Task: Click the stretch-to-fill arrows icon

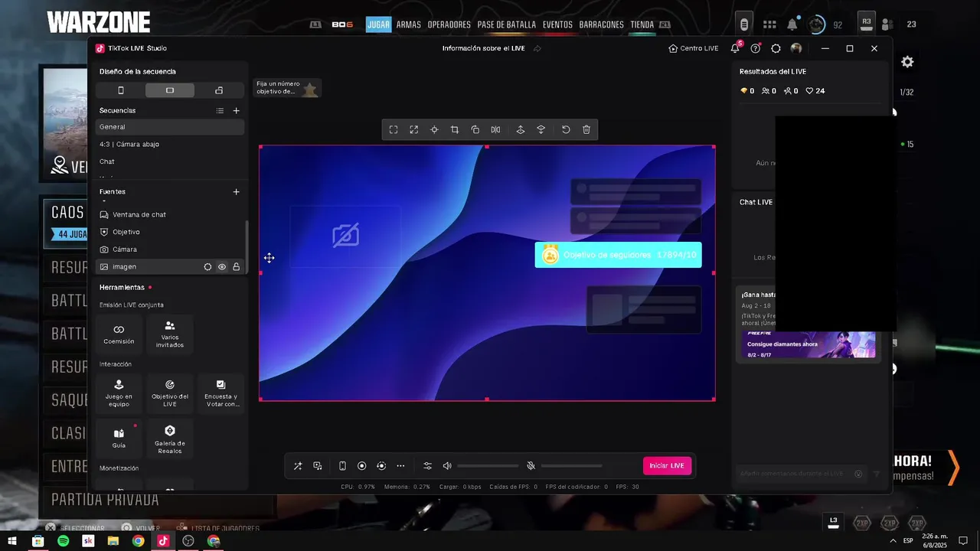Action: pos(414,130)
